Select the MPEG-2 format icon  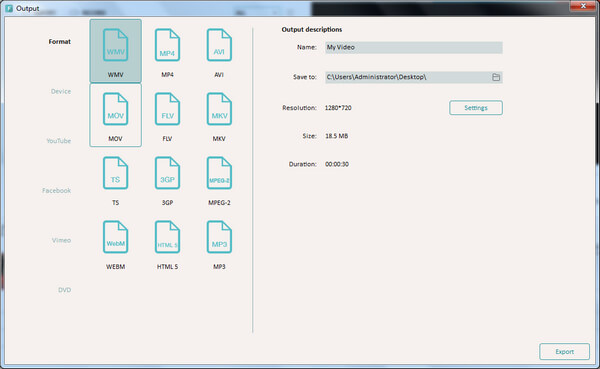219,173
